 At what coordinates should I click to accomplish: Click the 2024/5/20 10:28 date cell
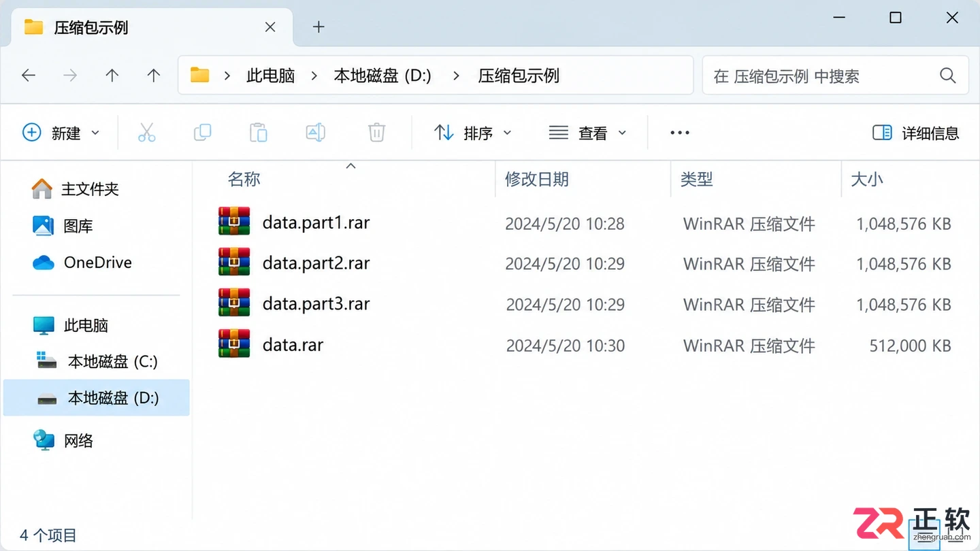[x=564, y=224]
